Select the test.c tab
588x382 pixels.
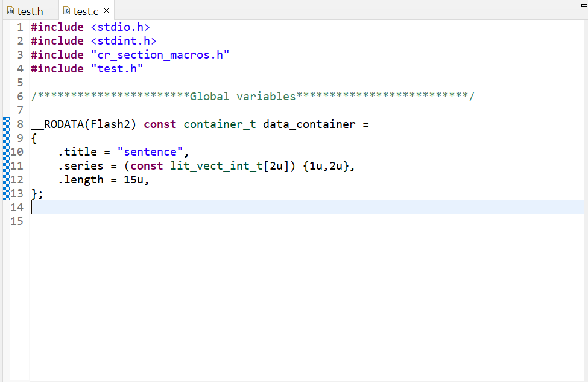point(84,10)
